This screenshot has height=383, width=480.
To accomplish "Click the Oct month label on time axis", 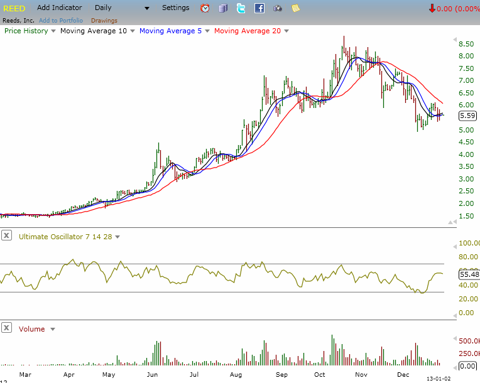I will point(319,374).
